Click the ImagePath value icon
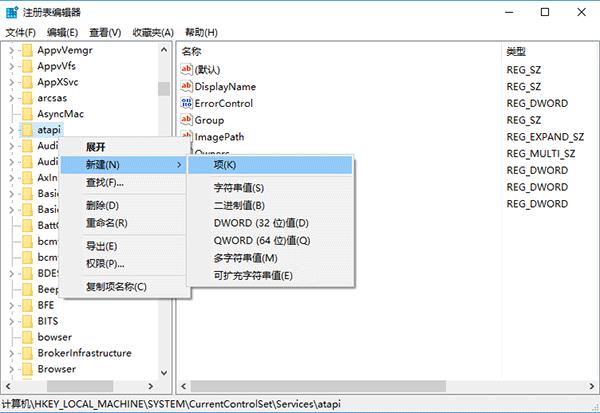Screen dimensions: 600x413 click(186, 136)
